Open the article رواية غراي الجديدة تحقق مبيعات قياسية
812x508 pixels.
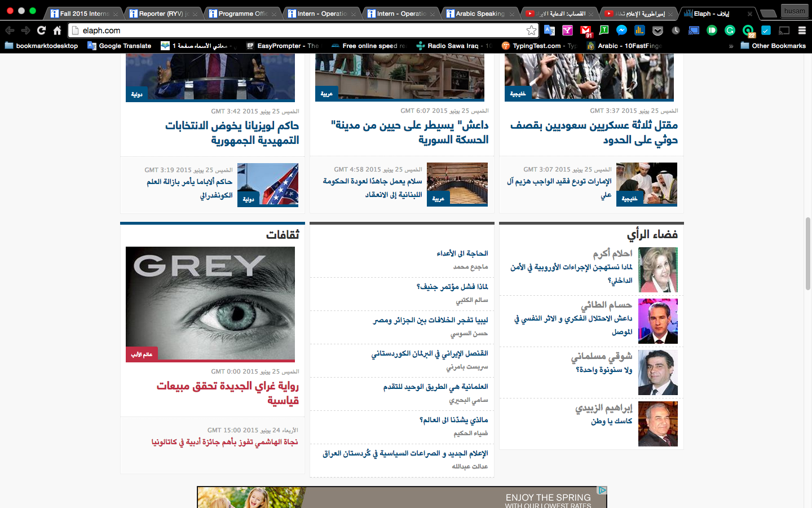[x=228, y=393]
